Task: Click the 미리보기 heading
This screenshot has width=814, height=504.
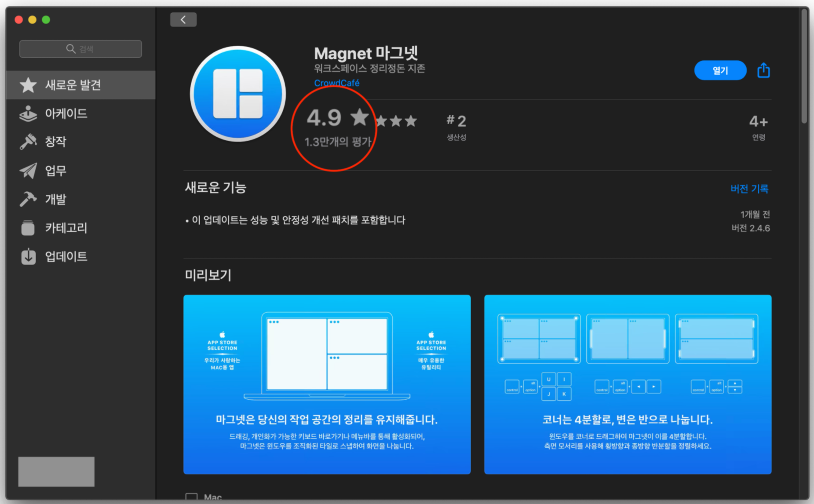Action: [x=208, y=275]
